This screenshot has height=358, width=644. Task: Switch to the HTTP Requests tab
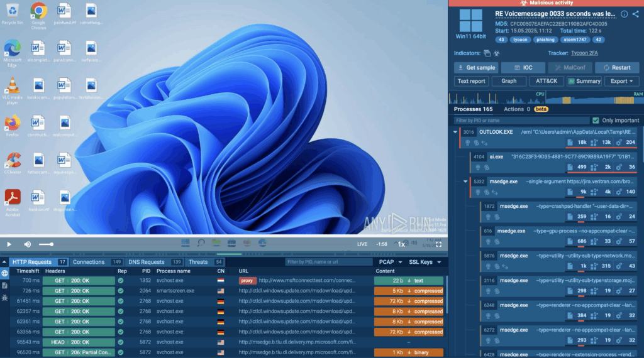(x=39, y=262)
